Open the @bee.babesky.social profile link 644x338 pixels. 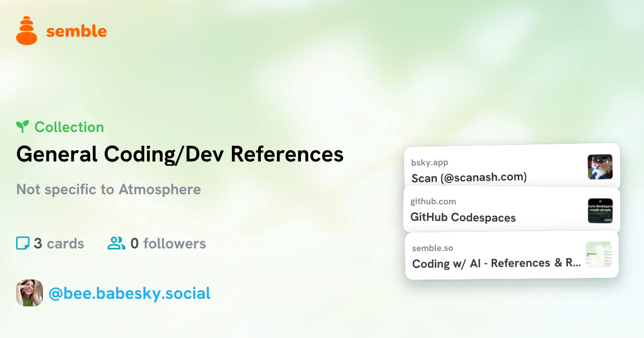pyautogui.click(x=129, y=293)
